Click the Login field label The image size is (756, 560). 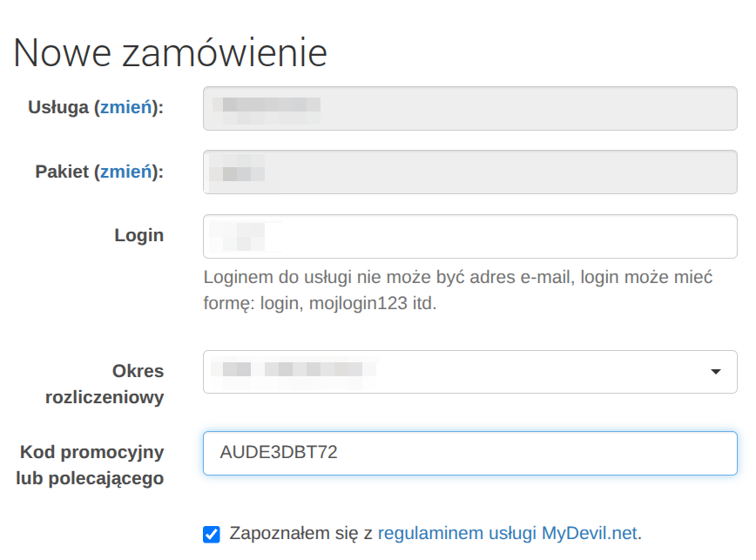tap(138, 235)
